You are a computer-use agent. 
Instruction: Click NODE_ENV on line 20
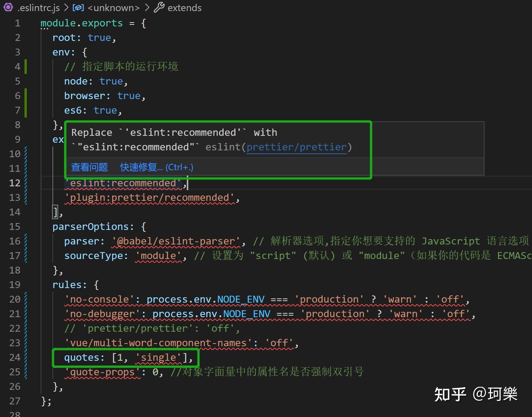pos(241,300)
